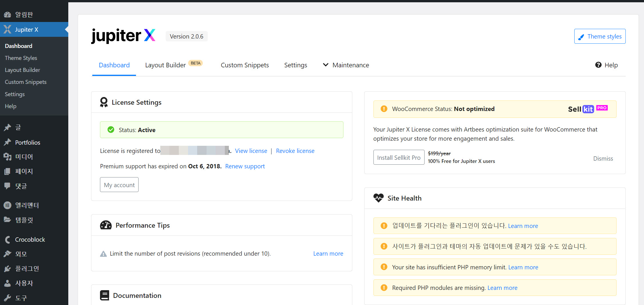Open the 플러그인 menu
The height and width of the screenshot is (305, 644).
27,268
